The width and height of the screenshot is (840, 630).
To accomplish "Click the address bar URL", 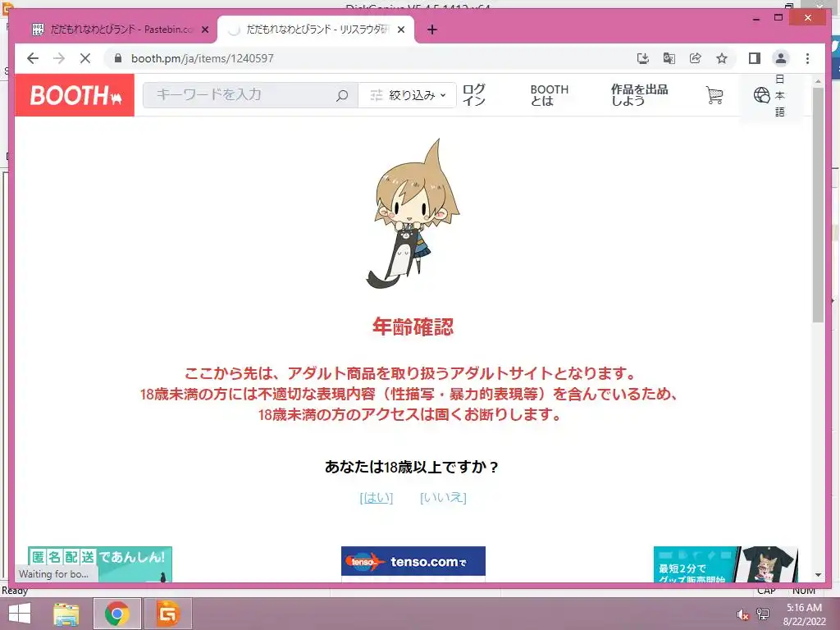I will [x=203, y=58].
